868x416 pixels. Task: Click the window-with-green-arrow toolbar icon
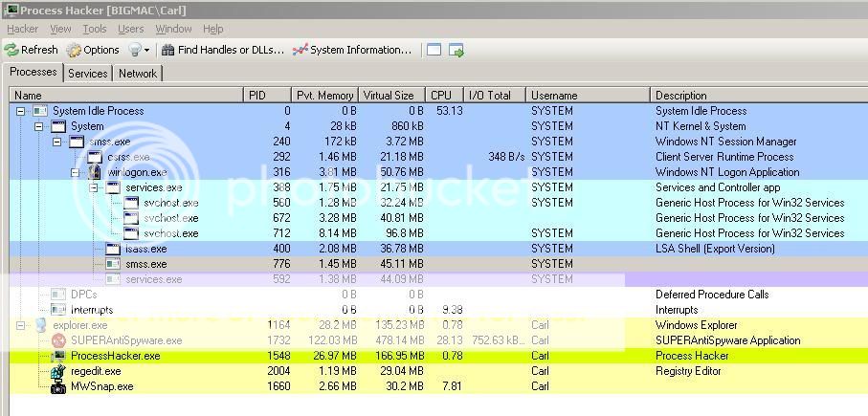tap(456, 51)
